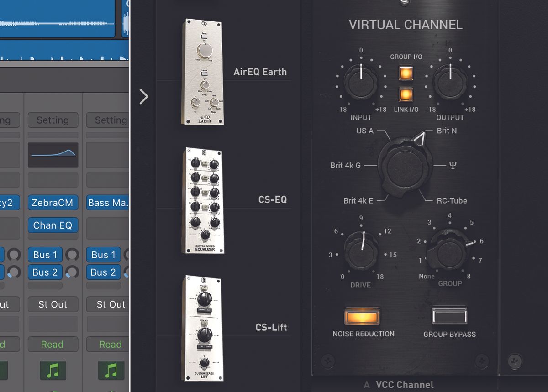548x392 pixels.
Task: Click the console type selector knob set to Brit N
Action: pos(404,167)
